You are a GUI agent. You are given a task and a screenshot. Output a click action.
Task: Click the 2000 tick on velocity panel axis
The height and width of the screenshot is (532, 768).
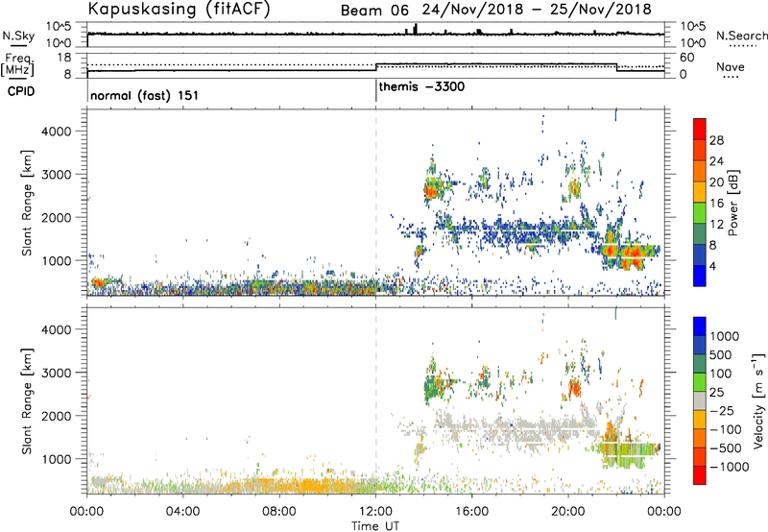pyautogui.click(x=56, y=416)
